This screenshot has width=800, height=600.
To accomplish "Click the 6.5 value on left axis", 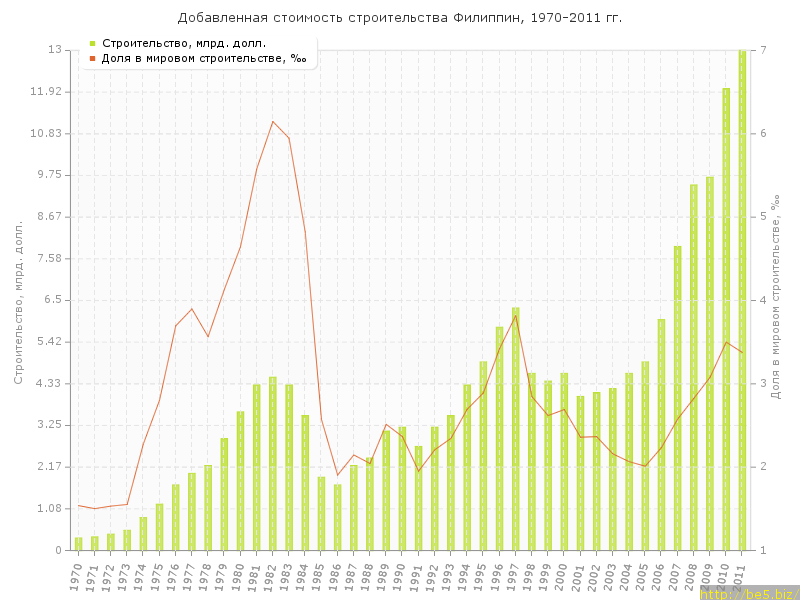I will pyautogui.click(x=52, y=300).
